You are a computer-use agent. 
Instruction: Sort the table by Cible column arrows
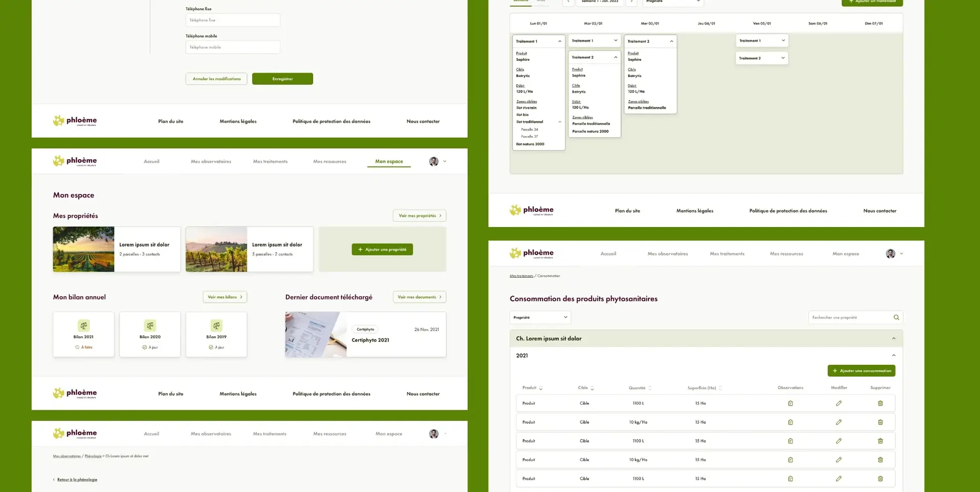(592, 388)
